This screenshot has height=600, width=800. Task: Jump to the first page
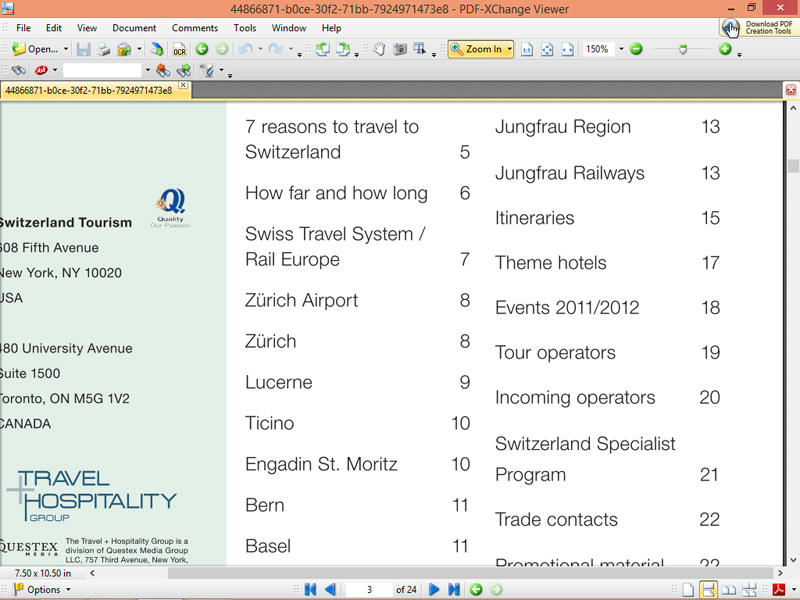(x=310, y=590)
